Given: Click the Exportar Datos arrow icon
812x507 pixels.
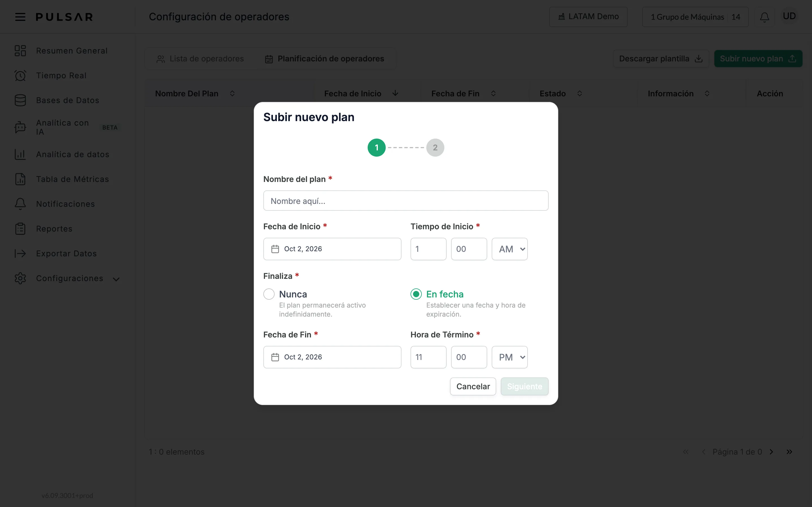Looking at the screenshot, I should [20, 253].
